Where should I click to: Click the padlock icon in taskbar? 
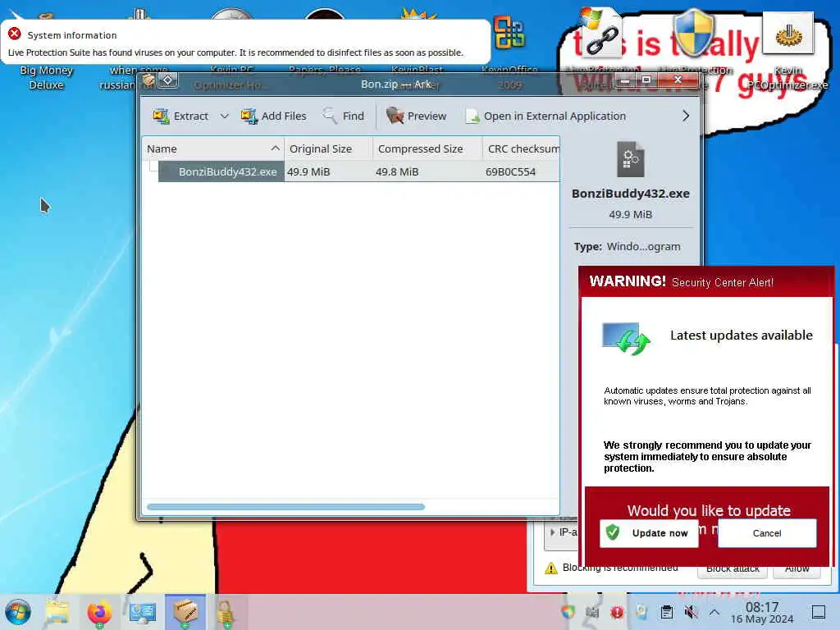[225, 612]
